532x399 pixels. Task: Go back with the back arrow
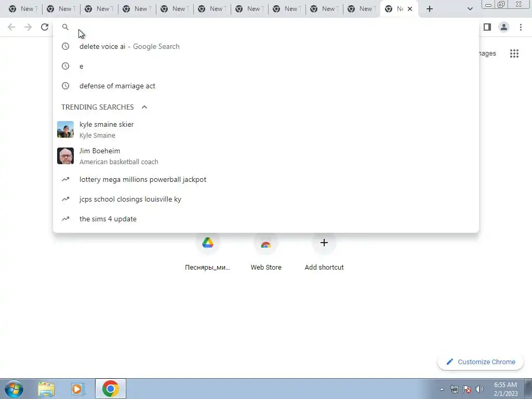11,27
